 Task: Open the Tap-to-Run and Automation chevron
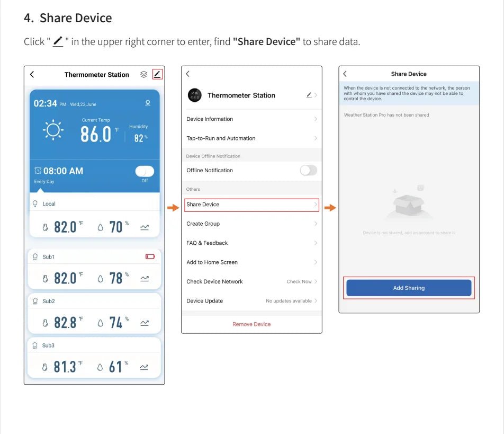[316, 138]
